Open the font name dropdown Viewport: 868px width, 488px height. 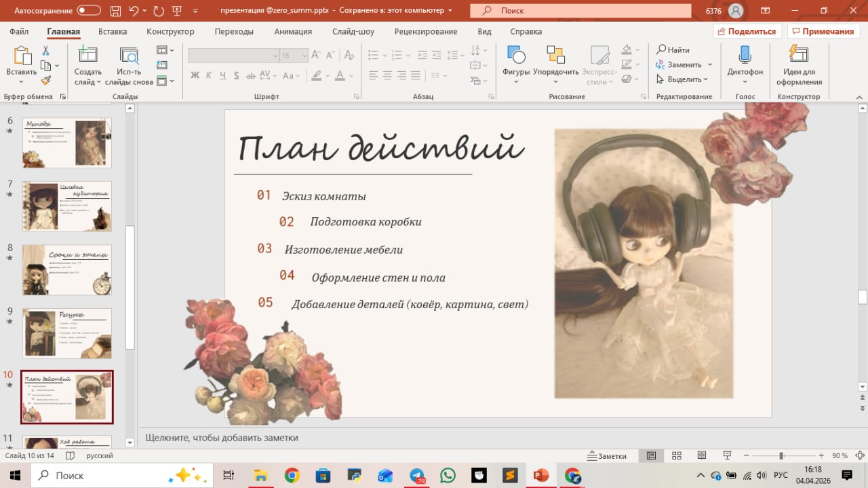click(275, 56)
